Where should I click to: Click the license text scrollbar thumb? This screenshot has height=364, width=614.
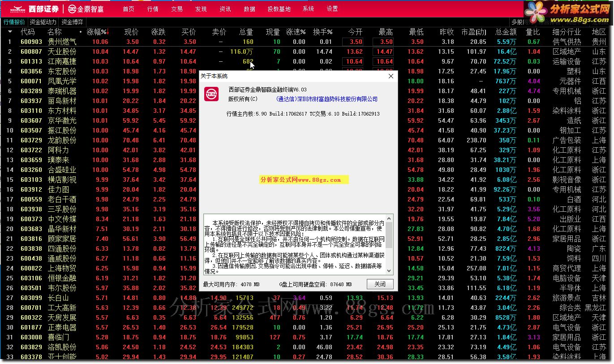pos(389,235)
